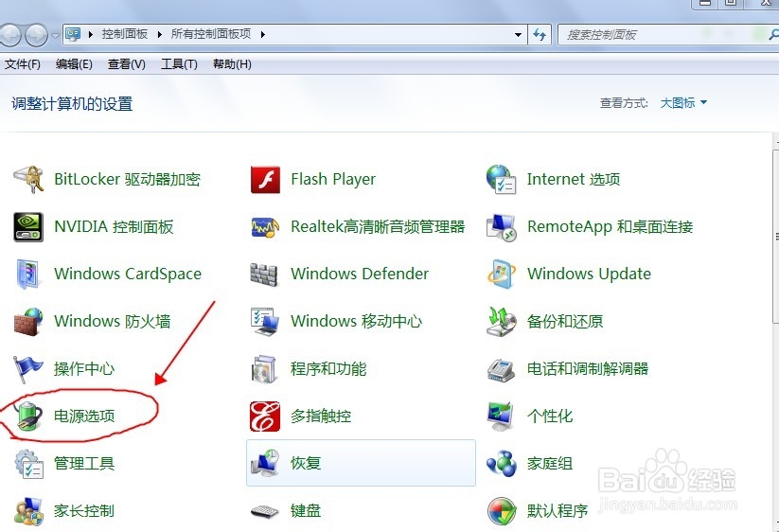Screen dimensions: 779x532
Task: Click the 'Windows 防火墙' label
Action: tap(113, 322)
